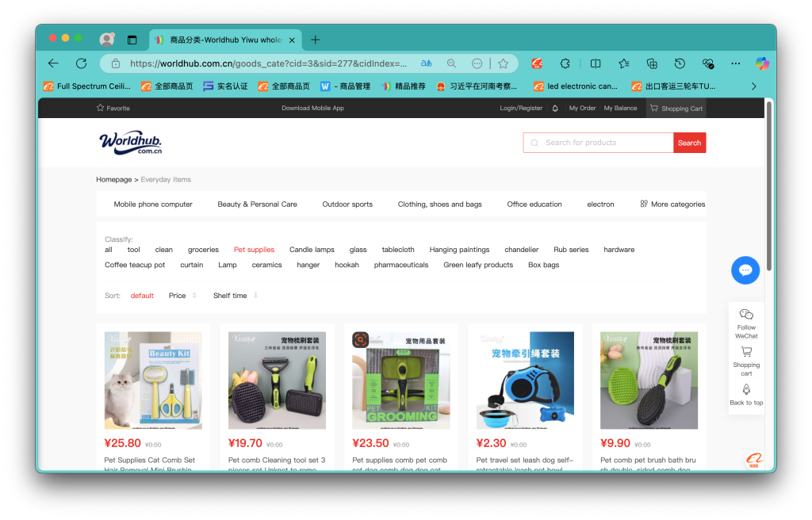The width and height of the screenshot is (812, 520).
Task: Open the blue chat support bubble
Action: [x=745, y=270]
